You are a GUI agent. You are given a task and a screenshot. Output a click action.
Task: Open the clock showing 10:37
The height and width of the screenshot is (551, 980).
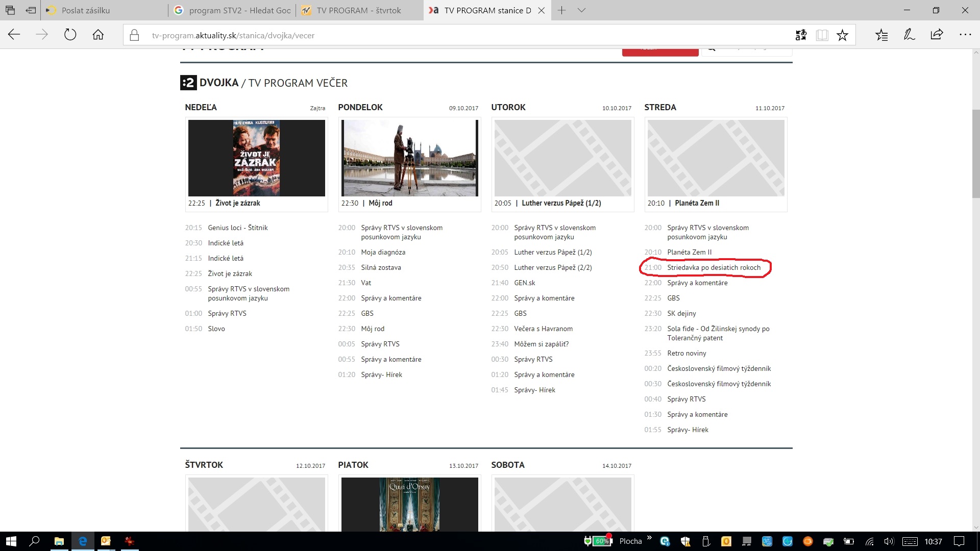[933, 541]
